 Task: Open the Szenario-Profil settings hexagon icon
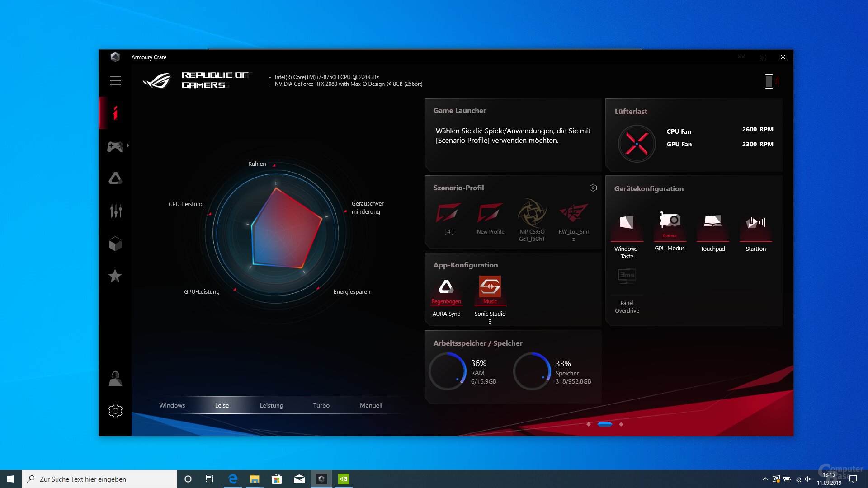tap(593, 188)
